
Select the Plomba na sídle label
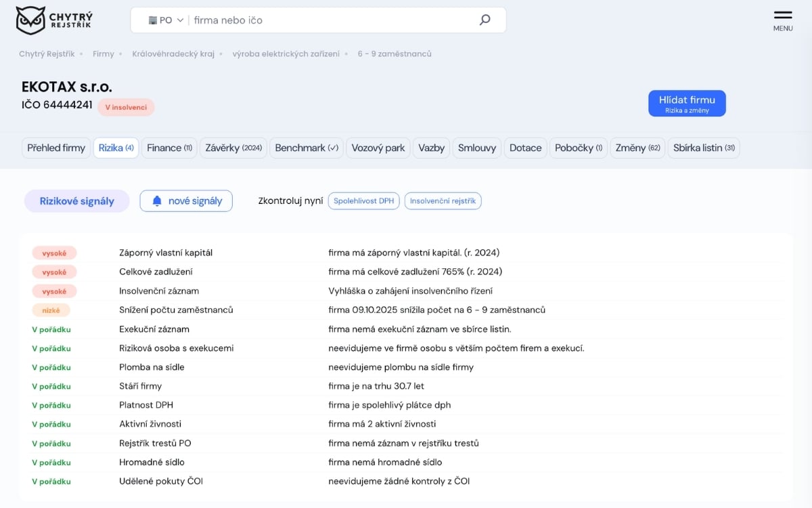(x=152, y=367)
